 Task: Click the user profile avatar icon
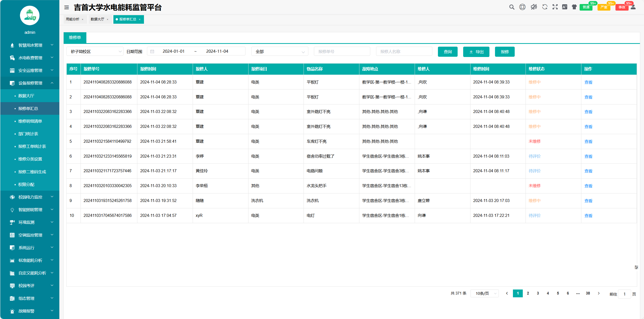(633, 7)
